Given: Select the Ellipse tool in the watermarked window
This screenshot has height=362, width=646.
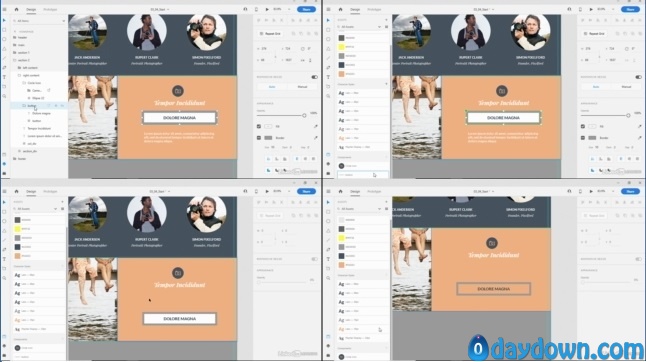Looking at the screenshot, I should tap(328, 221).
